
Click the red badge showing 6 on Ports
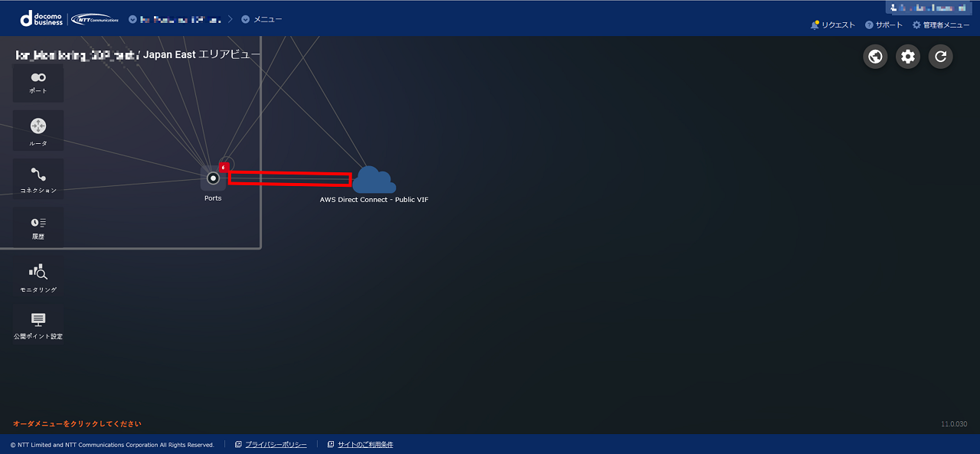[x=224, y=167]
